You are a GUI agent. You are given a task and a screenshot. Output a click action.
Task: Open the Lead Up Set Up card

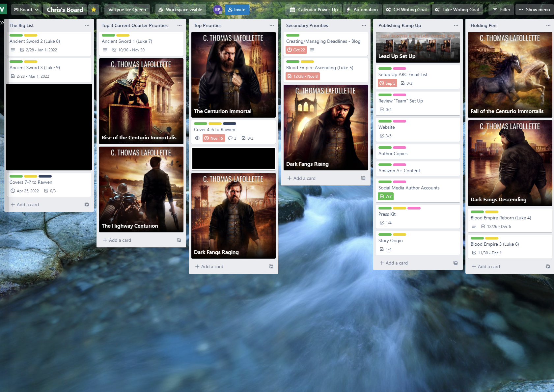[418, 47]
